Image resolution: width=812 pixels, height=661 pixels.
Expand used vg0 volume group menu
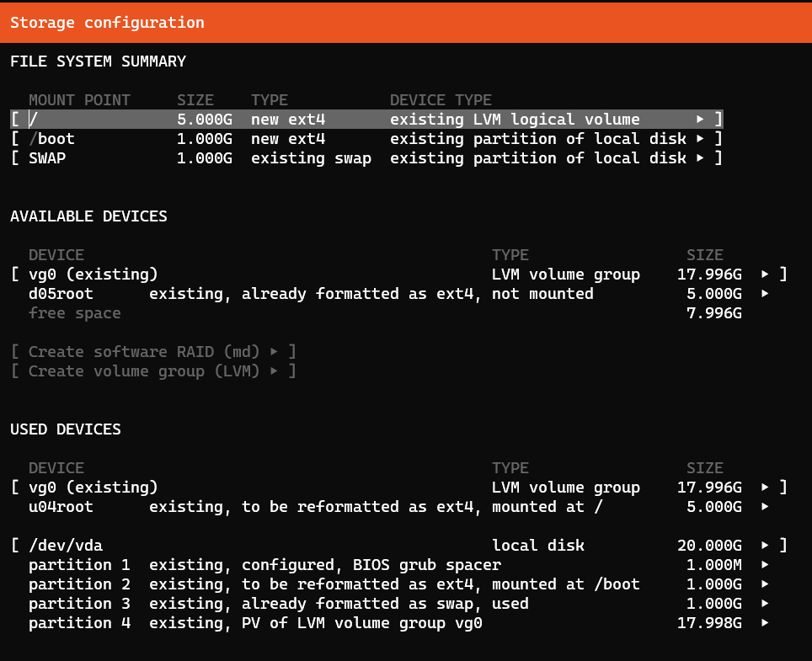(x=765, y=488)
